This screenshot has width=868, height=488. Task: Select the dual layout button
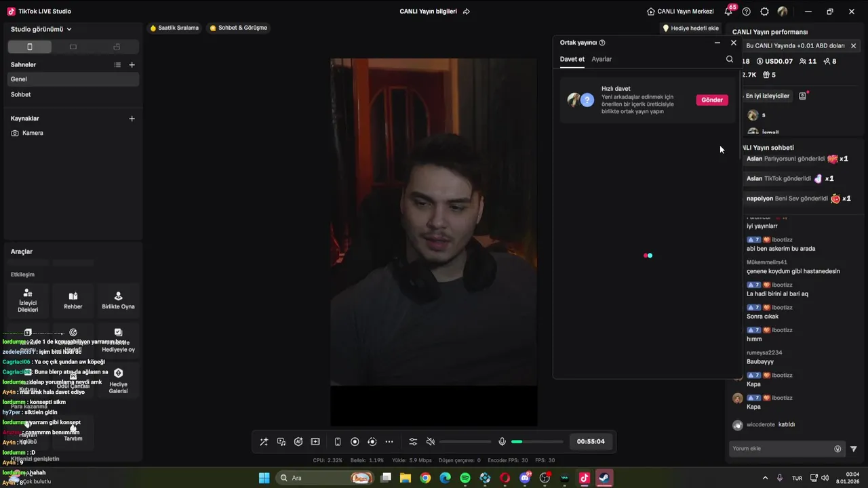[117, 47]
